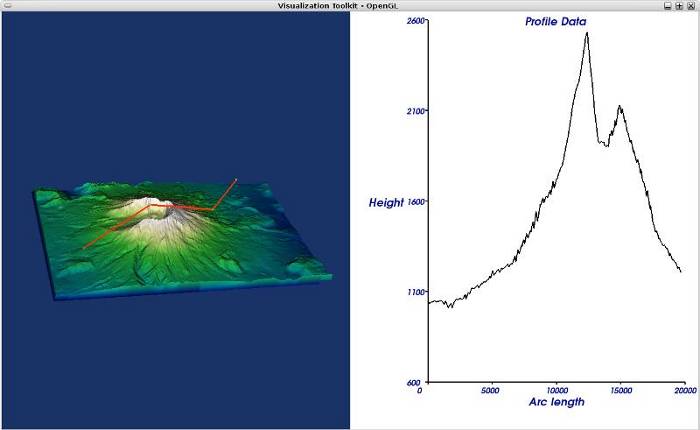
Task: Click the 600 tick label on Height axis
Action: [414, 383]
